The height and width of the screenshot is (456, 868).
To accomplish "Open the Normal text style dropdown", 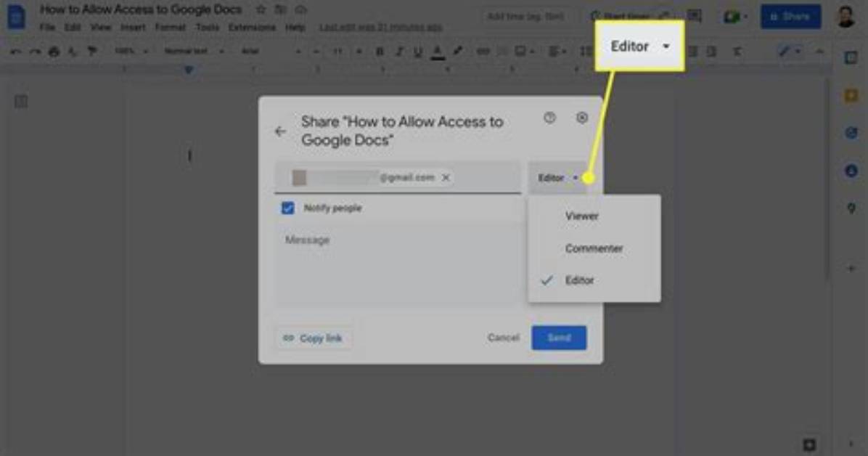I will point(194,52).
